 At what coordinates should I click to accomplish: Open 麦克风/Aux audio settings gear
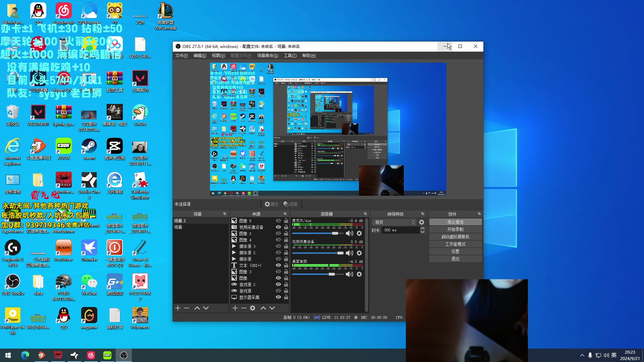359,233
